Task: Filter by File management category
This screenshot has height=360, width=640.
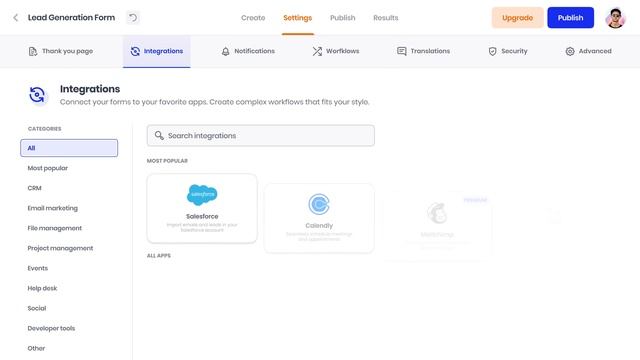Action: tap(54, 228)
